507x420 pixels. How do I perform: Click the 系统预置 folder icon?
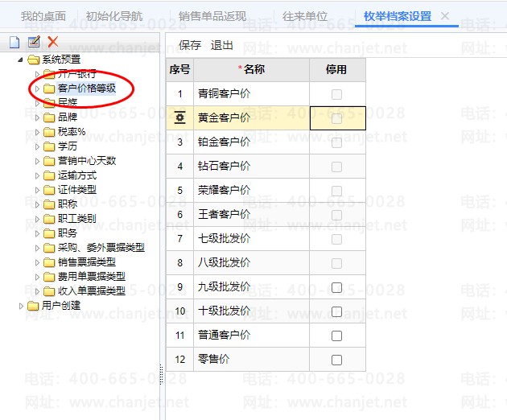click(33, 60)
